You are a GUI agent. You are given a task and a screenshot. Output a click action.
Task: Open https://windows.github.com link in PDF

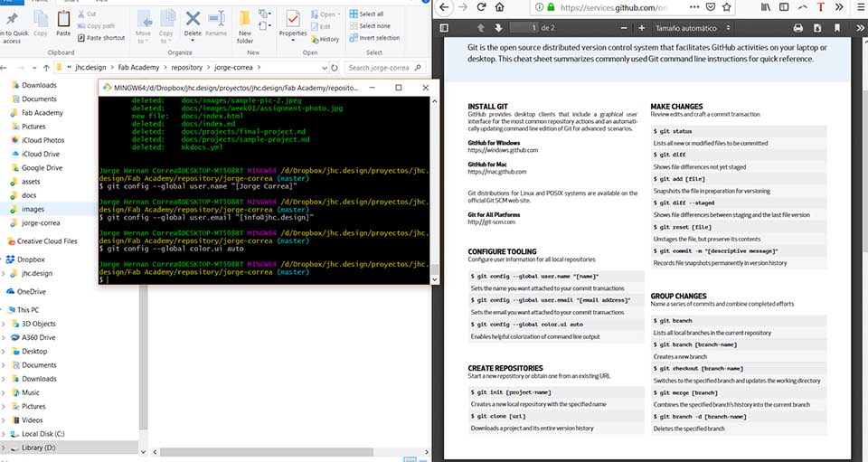tap(503, 150)
